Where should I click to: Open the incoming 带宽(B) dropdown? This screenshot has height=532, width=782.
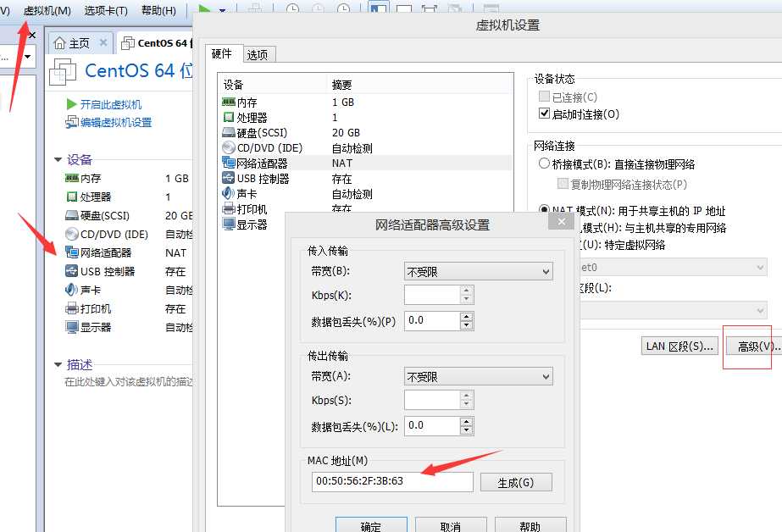pyautogui.click(x=479, y=271)
